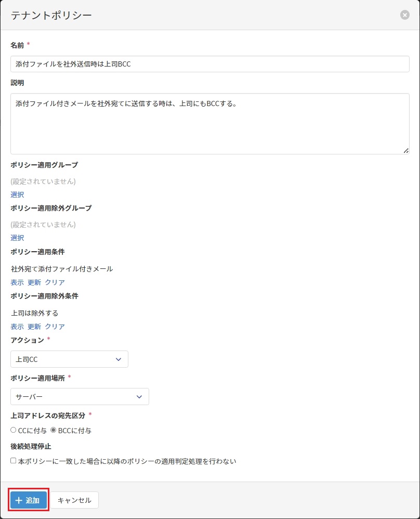
Task: Click the キャンセル button
Action: point(74,500)
